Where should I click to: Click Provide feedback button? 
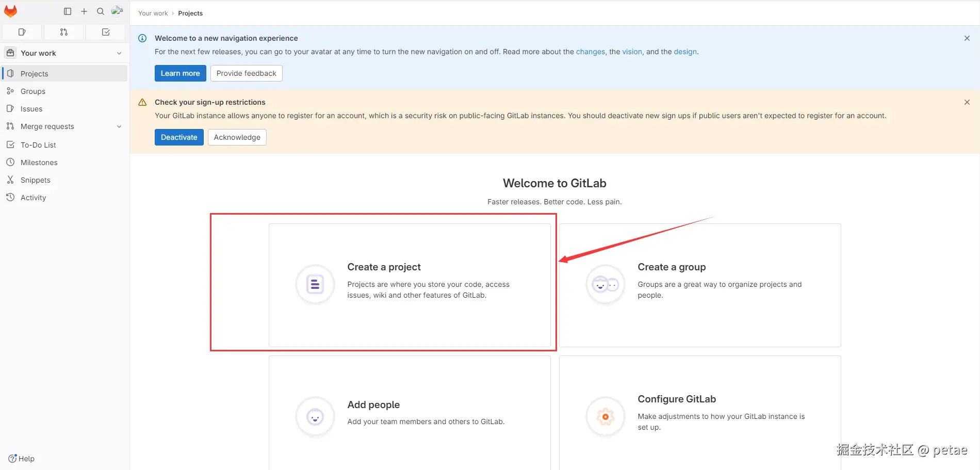[x=247, y=73]
